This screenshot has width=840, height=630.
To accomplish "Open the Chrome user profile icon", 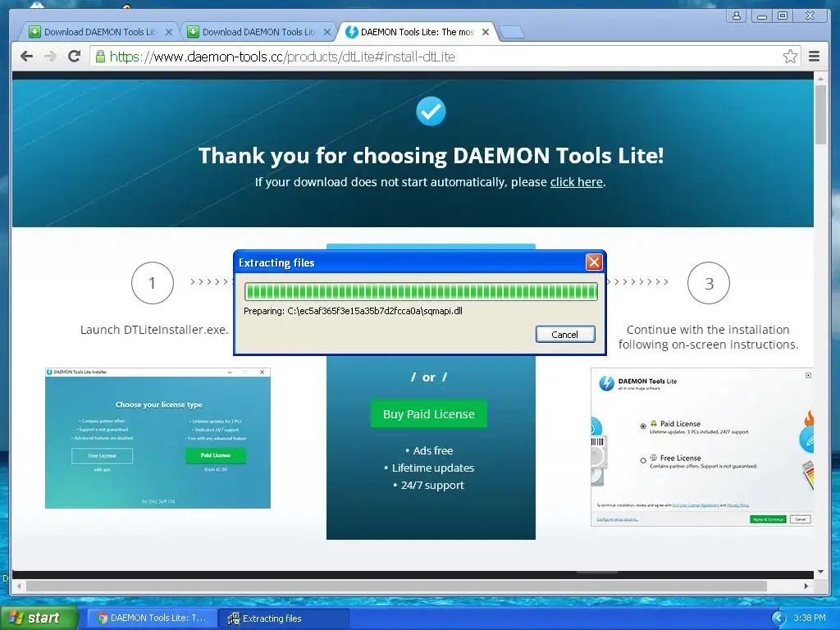I will 737,16.
